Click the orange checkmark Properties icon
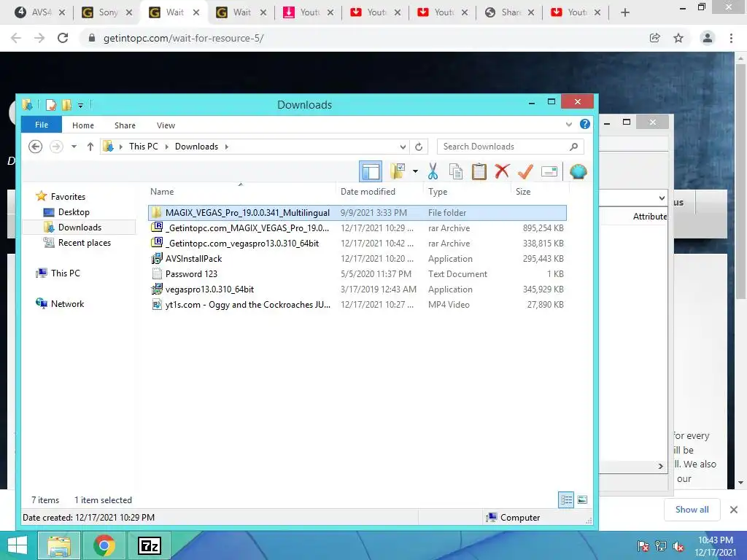This screenshot has height=560, width=747. (525, 171)
